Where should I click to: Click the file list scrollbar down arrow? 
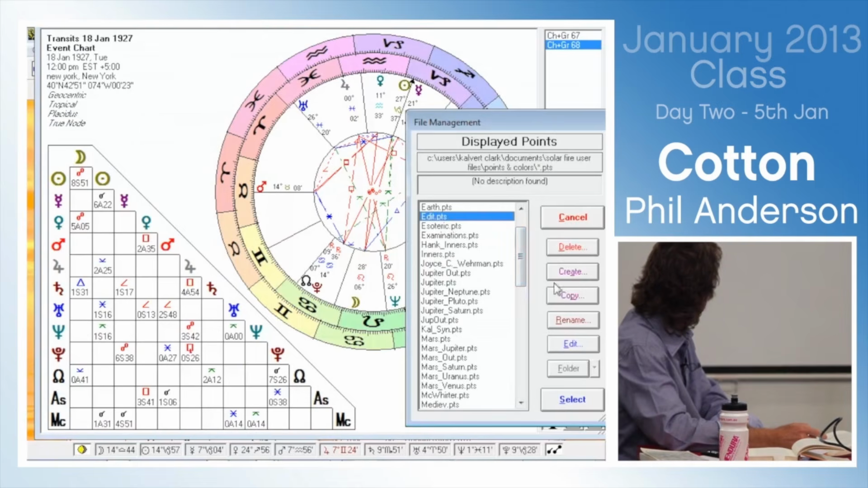click(x=521, y=403)
